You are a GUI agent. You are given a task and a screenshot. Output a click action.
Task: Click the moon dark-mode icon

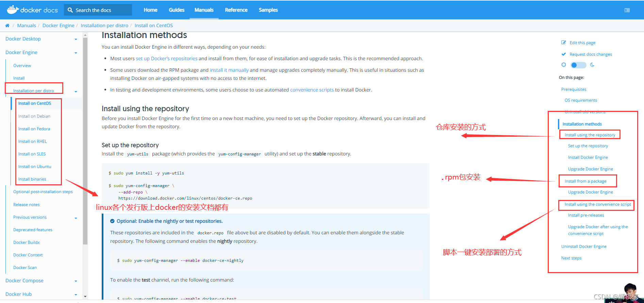(x=592, y=65)
